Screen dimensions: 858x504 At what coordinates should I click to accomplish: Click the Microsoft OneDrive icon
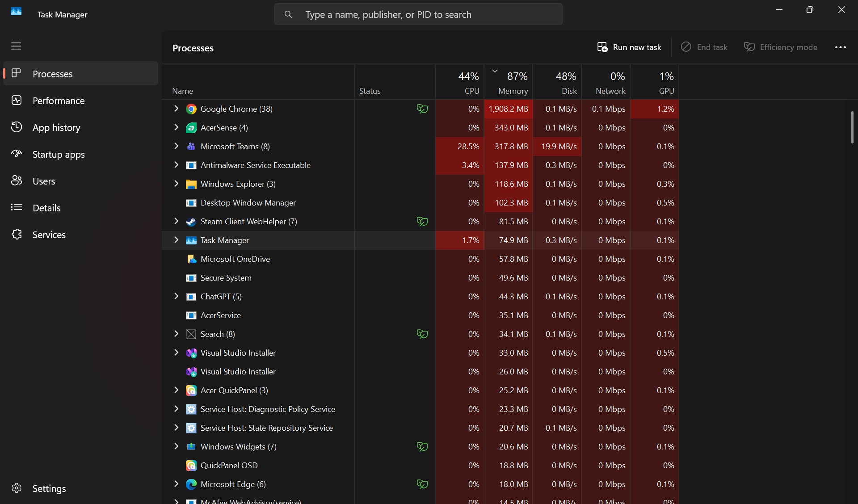(x=191, y=259)
